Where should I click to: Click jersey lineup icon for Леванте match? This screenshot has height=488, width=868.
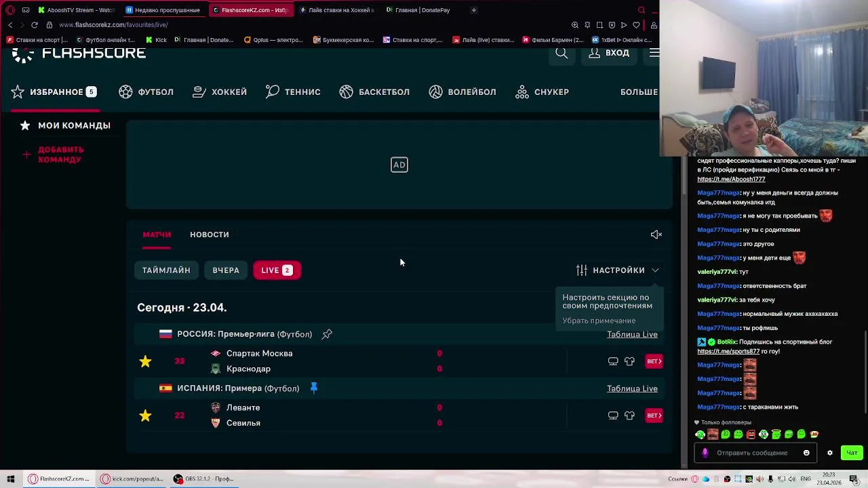pyautogui.click(x=629, y=415)
